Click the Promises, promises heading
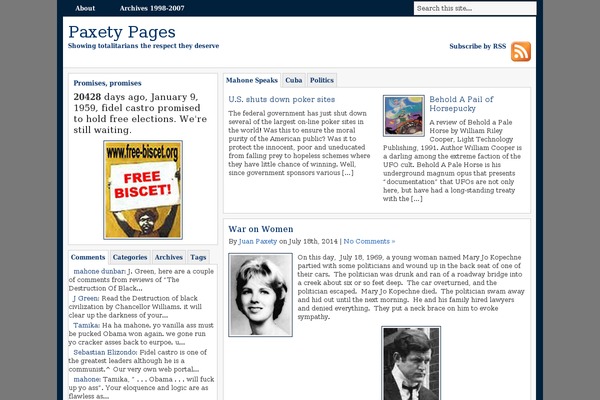 108,83
